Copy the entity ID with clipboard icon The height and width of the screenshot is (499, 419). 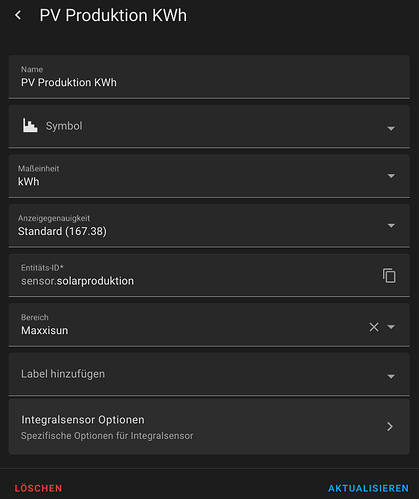(389, 276)
